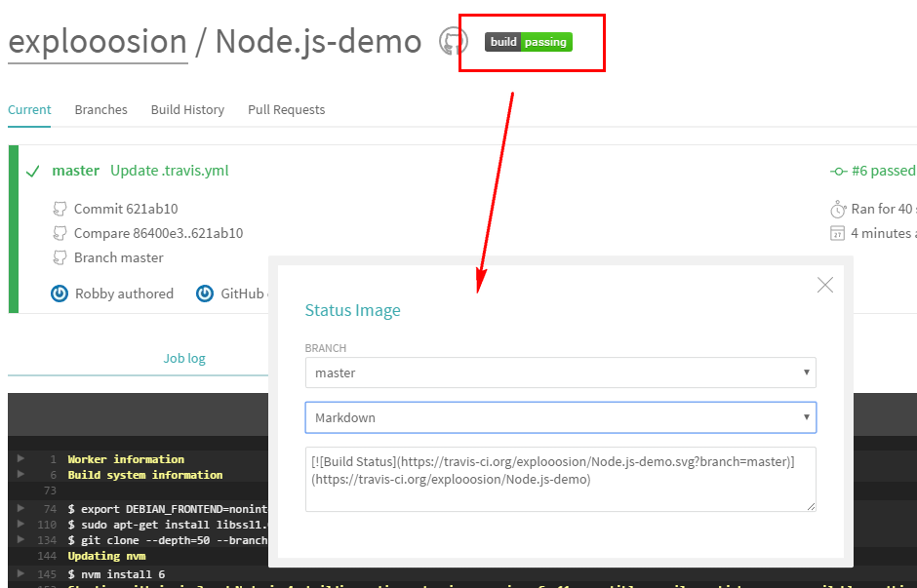Open Commit 621ab10 on GitHub

tap(126, 209)
